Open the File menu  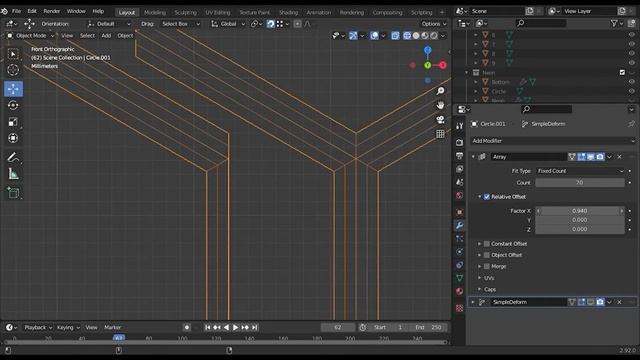click(x=16, y=11)
